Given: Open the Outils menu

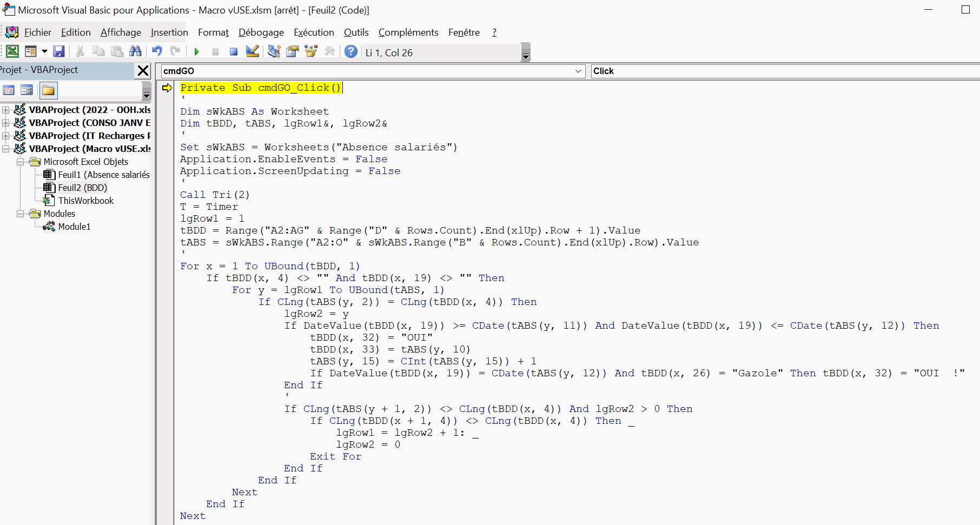Looking at the screenshot, I should click(x=356, y=32).
